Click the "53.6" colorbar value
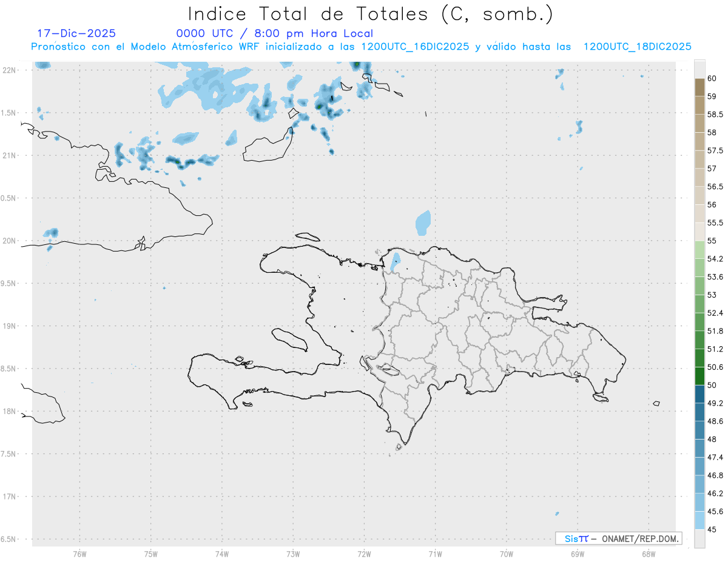 coord(715,277)
